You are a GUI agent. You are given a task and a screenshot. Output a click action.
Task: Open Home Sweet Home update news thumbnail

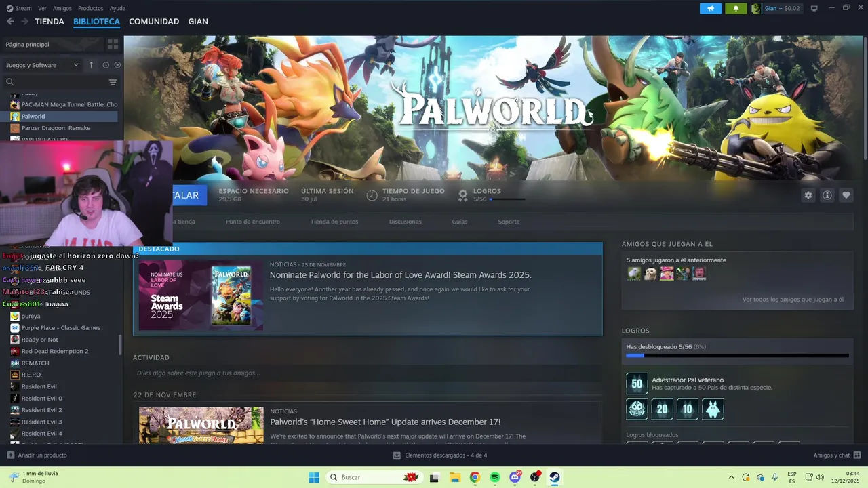point(201,426)
